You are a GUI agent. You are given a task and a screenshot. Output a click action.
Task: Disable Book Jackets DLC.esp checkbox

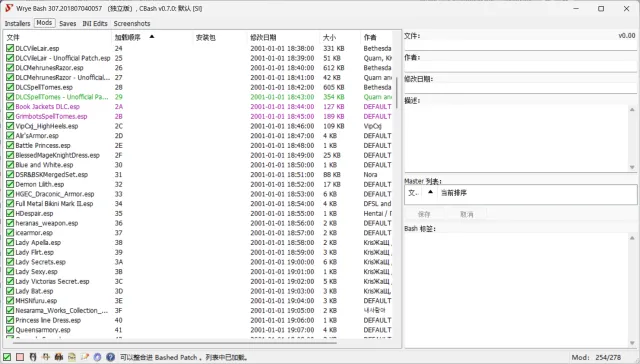tap(10, 107)
